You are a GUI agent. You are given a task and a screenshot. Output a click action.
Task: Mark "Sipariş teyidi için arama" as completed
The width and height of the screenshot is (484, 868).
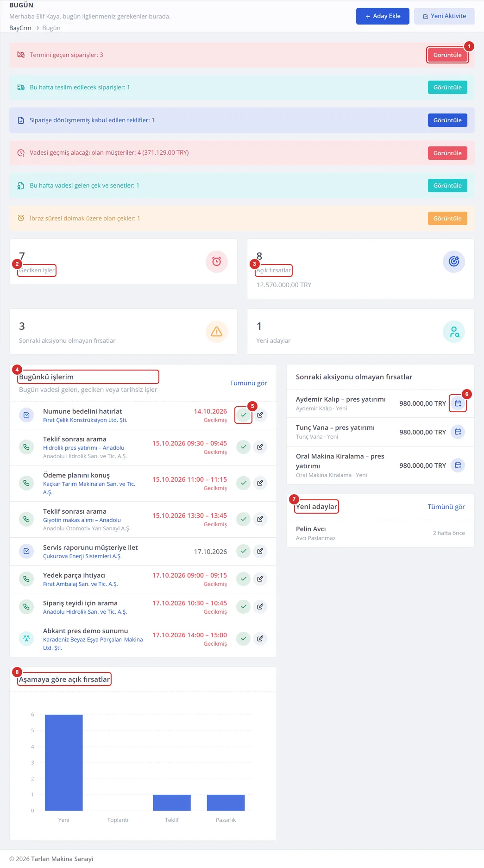pos(243,607)
